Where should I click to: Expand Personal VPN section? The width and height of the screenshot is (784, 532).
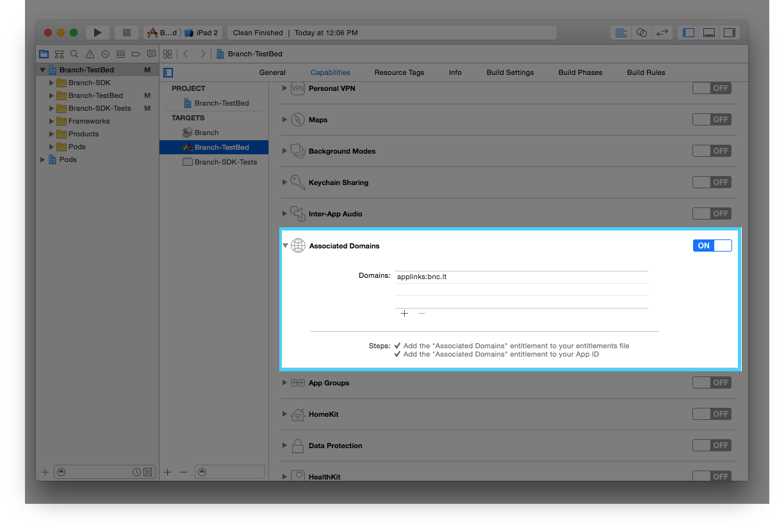point(285,88)
